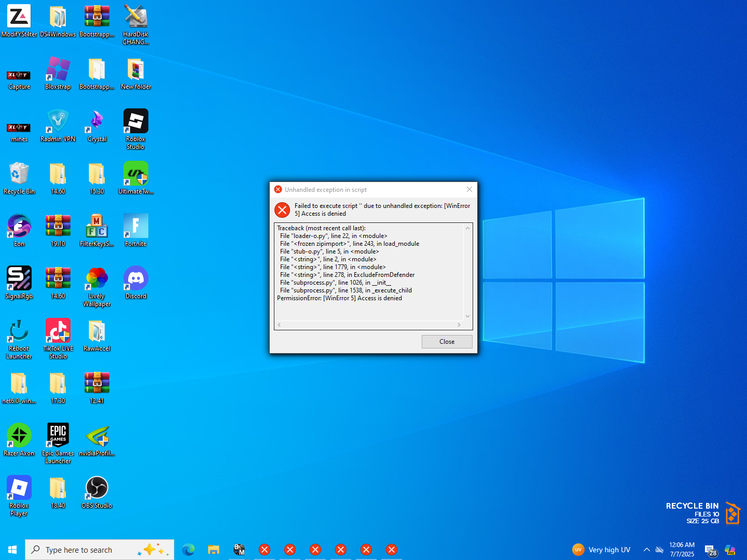Open TikTok LIVE Studio icon
The height and width of the screenshot is (560, 747).
(x=58, y=332)
